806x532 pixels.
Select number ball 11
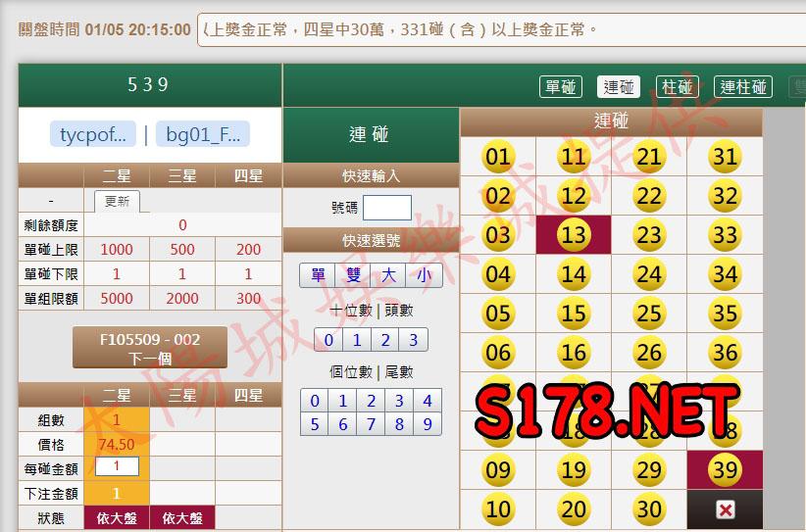tap(574, 157)
